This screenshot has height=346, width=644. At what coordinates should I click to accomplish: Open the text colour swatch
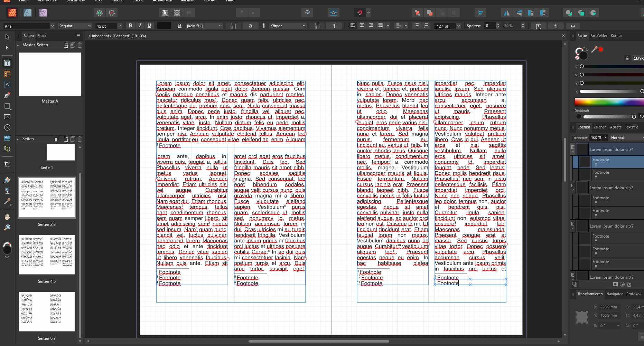tap(164, 26)
